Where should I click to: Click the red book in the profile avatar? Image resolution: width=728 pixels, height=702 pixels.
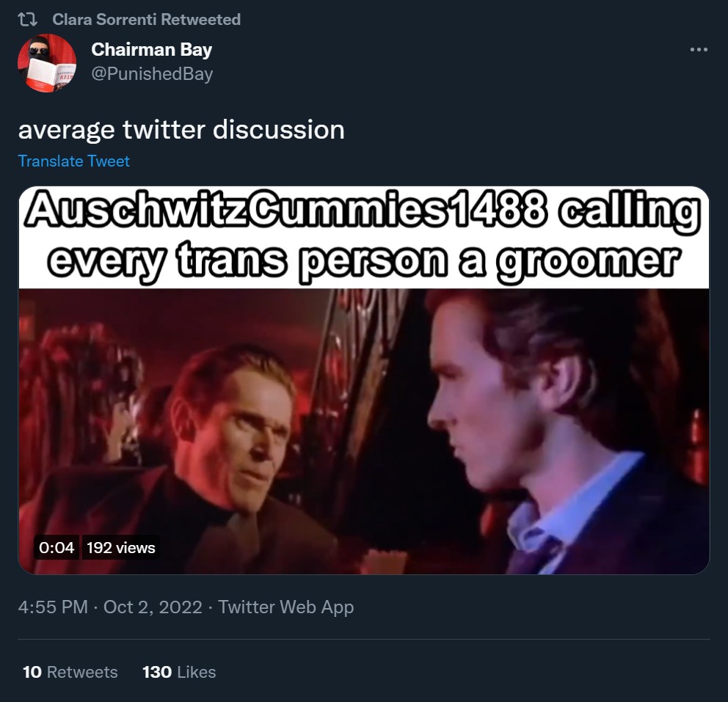click(46, 74)
